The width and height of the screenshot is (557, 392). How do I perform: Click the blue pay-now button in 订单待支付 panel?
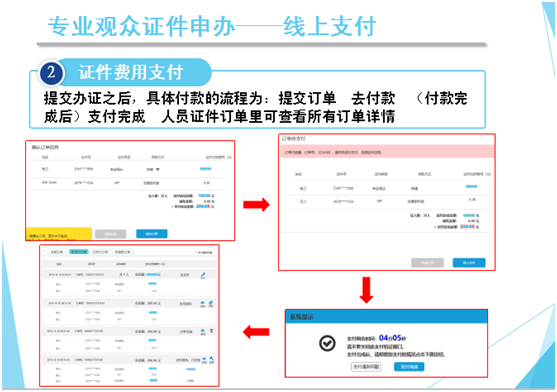pyautogui.click(x=469, y=263)
